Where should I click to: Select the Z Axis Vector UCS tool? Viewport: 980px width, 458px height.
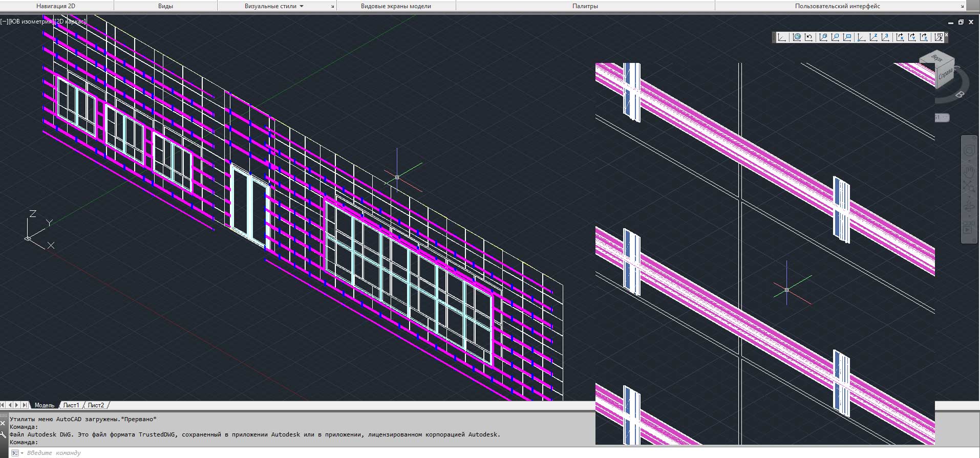[874, 37]
